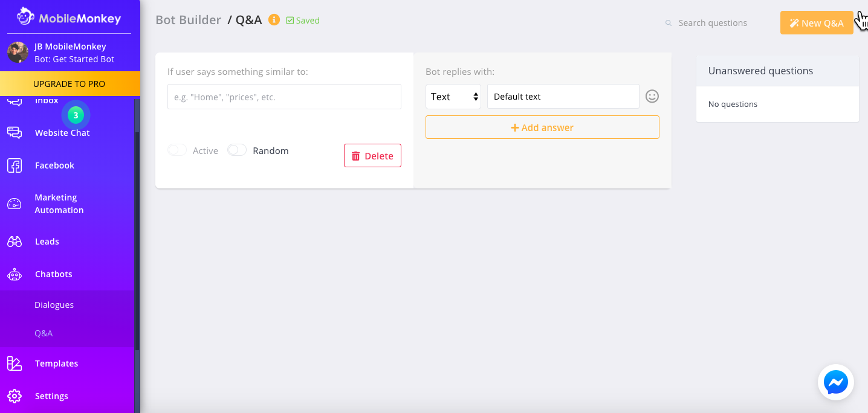This screenshot has width=868, height=413.
Task: Delete the current Q&A entry
Action: [372, 155]
